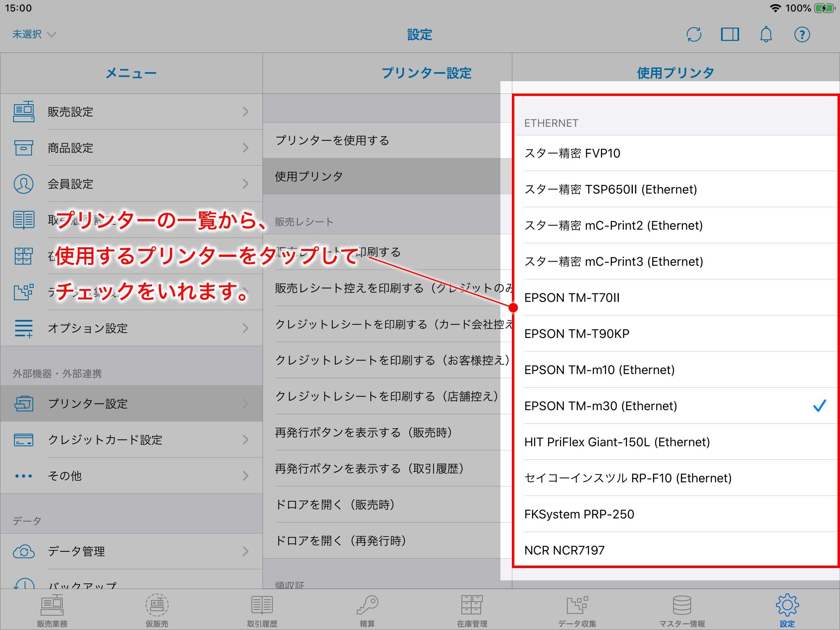Select FKSystem PRP-250 printer

[x=676, y=514]
